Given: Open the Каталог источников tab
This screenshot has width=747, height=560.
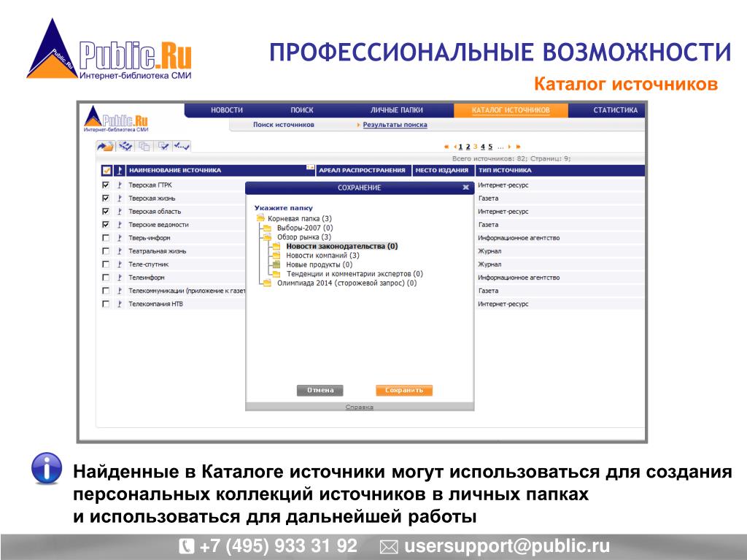Looking at the screenshot, I should point(511,110).
